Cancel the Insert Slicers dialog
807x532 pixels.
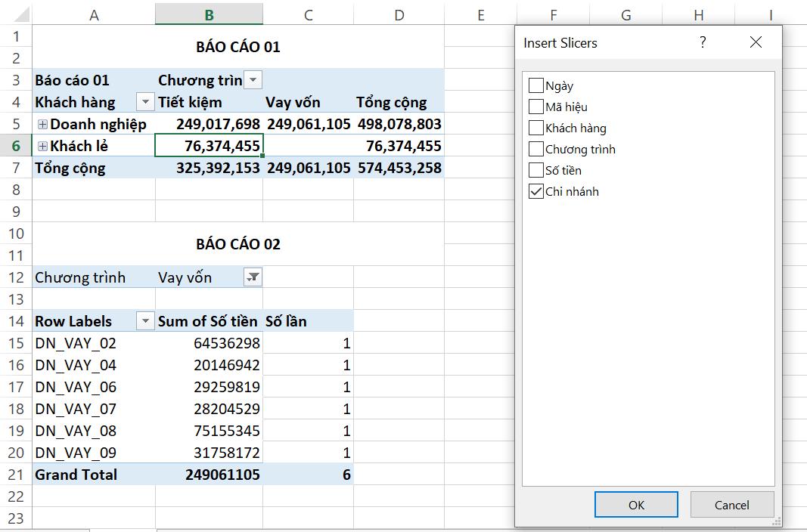[731, 505]
